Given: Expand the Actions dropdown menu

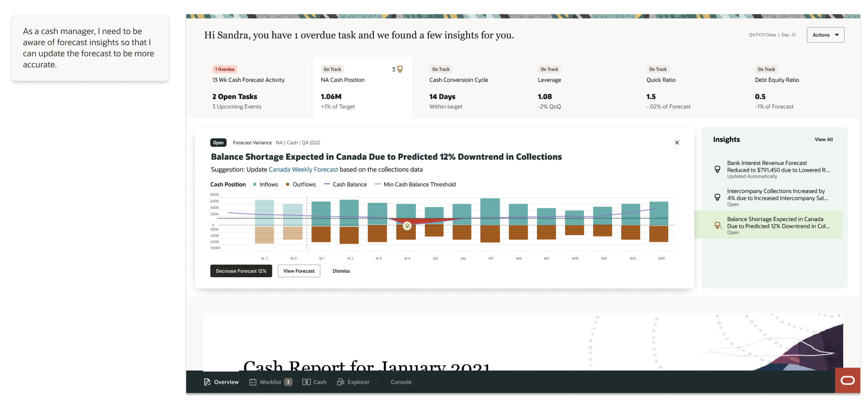Looking at the screenshot, I should click(825, 35).
